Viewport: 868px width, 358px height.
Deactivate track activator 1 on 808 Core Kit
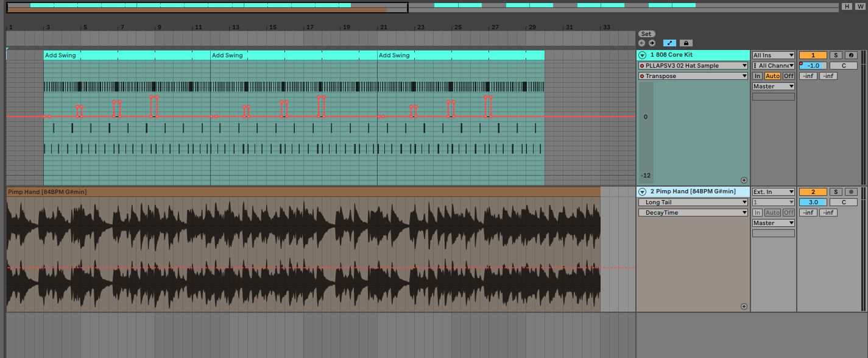point(813,54)
